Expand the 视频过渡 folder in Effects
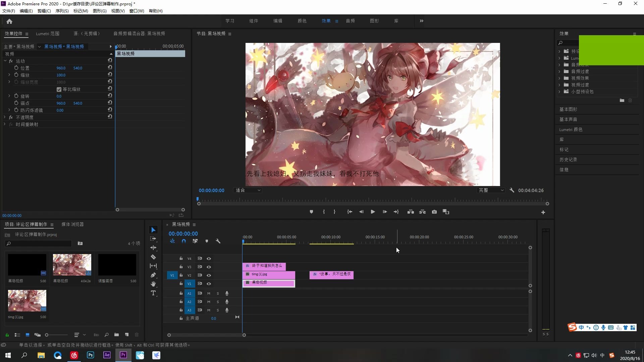This screenshot has width=644, height=362. click(x=559, y=85)
